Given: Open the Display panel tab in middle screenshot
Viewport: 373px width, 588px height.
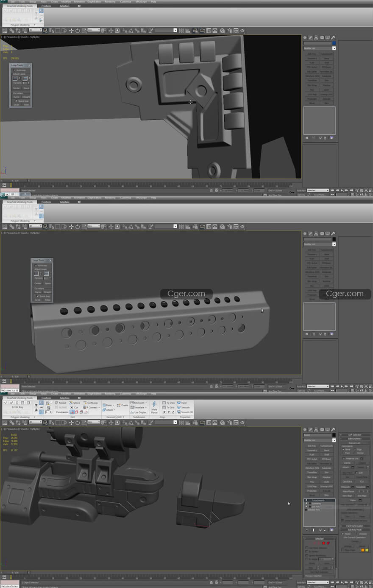Looking at the screenshot, I should (328, 234).
